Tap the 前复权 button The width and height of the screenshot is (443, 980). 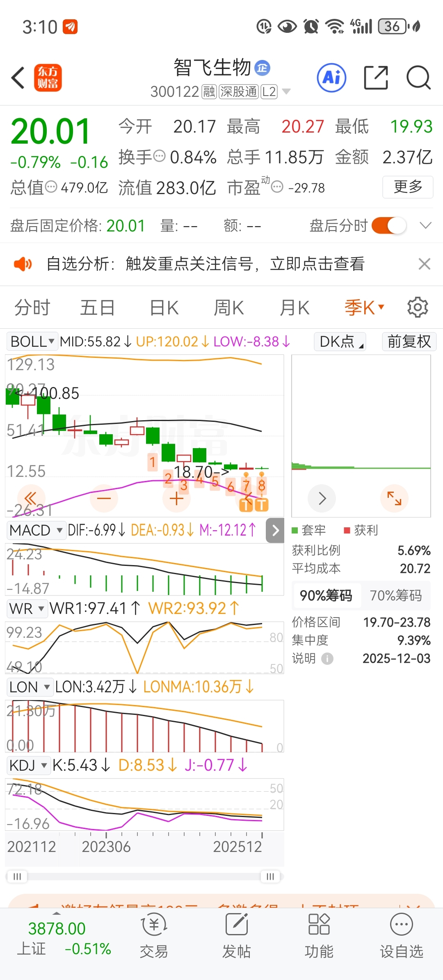tap(409, 341)
